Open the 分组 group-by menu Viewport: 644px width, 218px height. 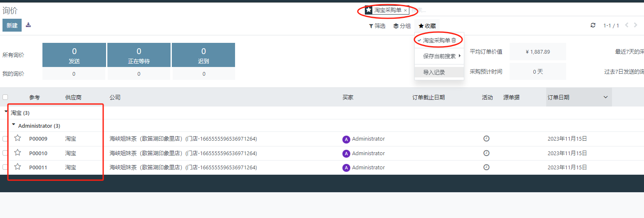pos(402,26)
